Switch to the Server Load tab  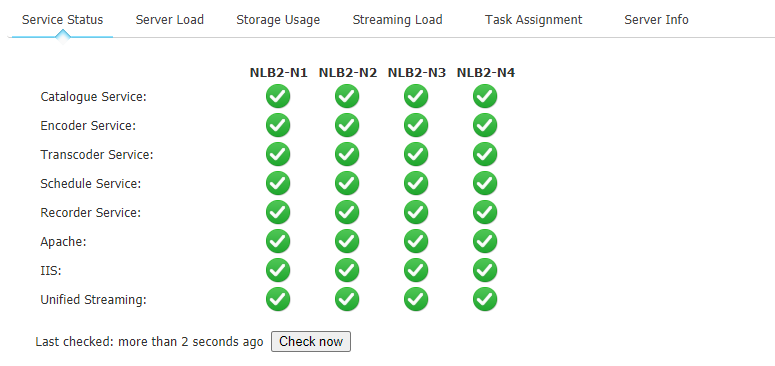[170, 20]
